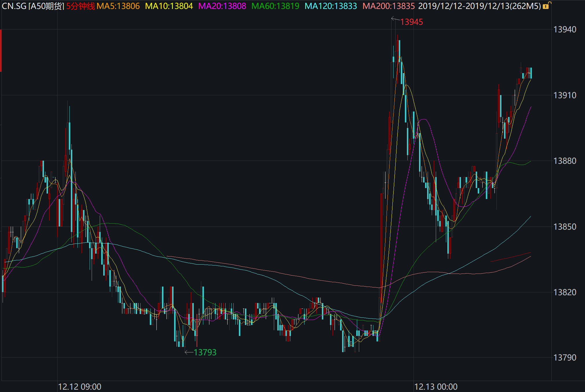Click the green MA60:13819 legend label
The width and height of the screenshot is (585, 392).
[275, 6]
